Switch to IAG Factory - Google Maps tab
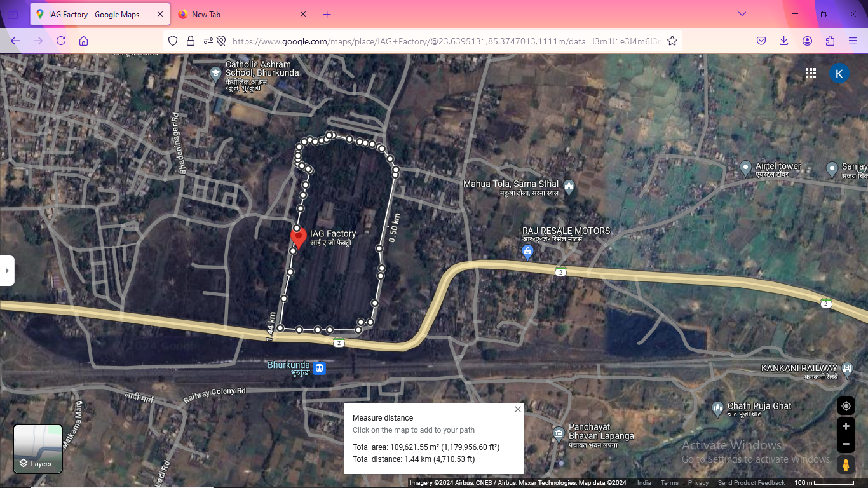868x488 pixels. point(100,14)
